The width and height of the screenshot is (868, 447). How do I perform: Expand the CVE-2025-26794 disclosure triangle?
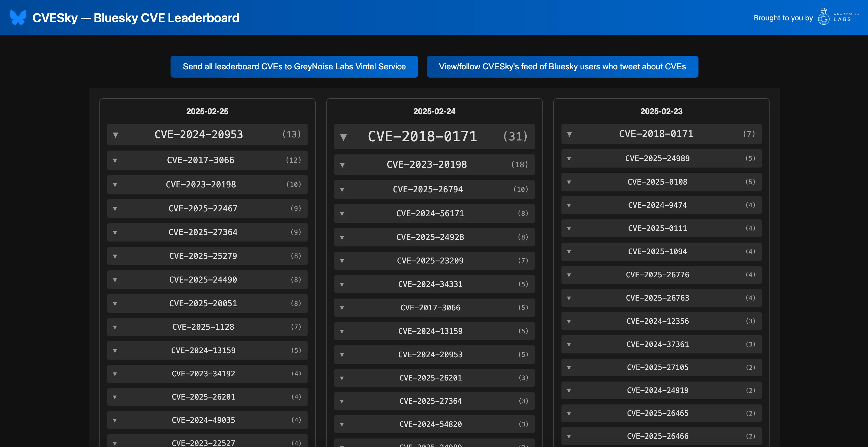pyautogui.click(x=342, y=190)
